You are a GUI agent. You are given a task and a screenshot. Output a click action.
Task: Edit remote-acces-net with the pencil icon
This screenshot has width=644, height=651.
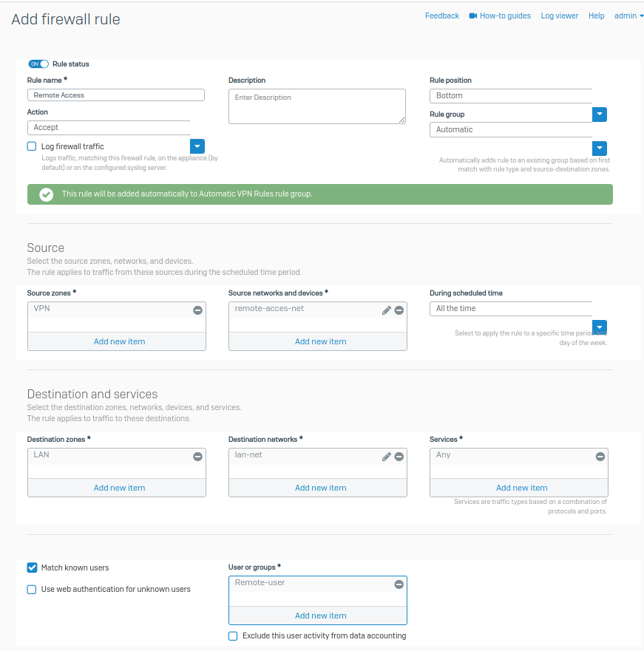point(386,310)
